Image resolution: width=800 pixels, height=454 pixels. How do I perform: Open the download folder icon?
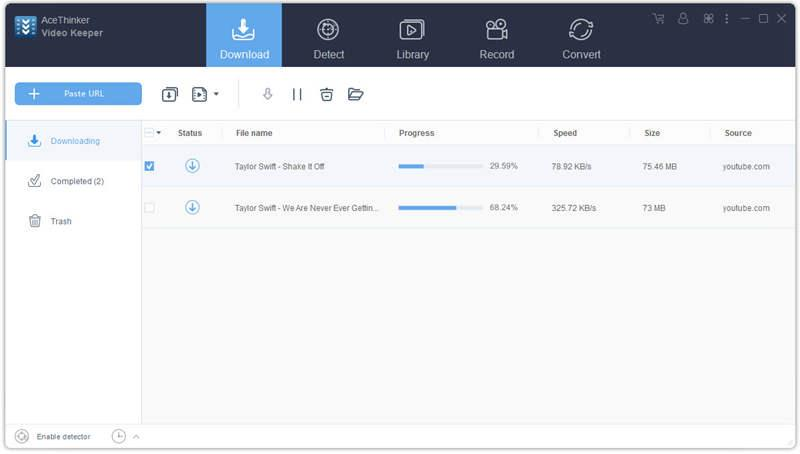[x=355, y=94]
